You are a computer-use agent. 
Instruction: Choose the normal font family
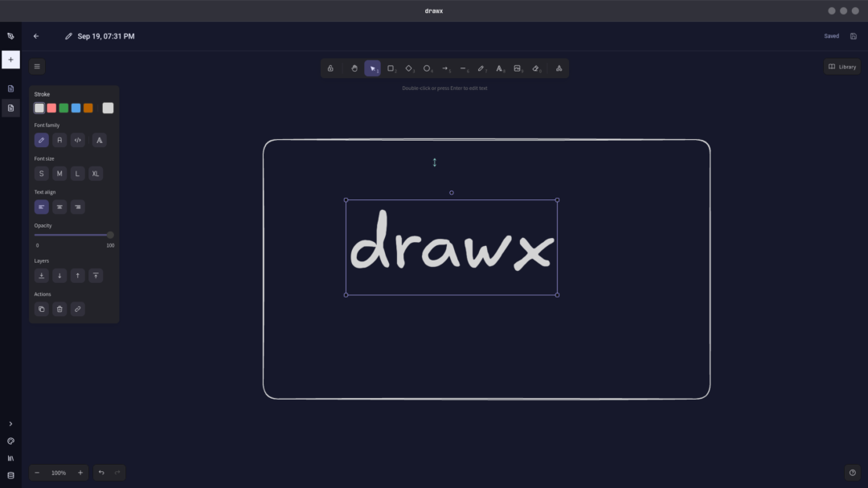pyautogui.click(x=59, y=140)
